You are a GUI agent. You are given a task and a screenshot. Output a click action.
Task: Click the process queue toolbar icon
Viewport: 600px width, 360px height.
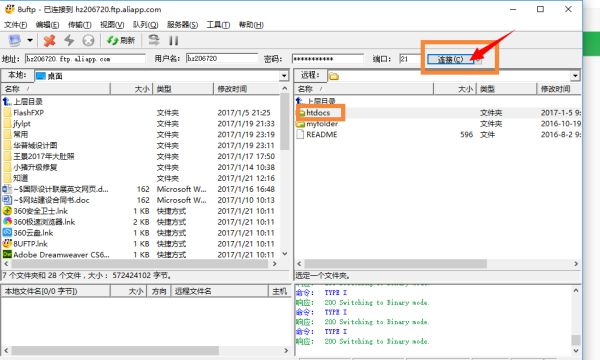click(x=154, y=40)
